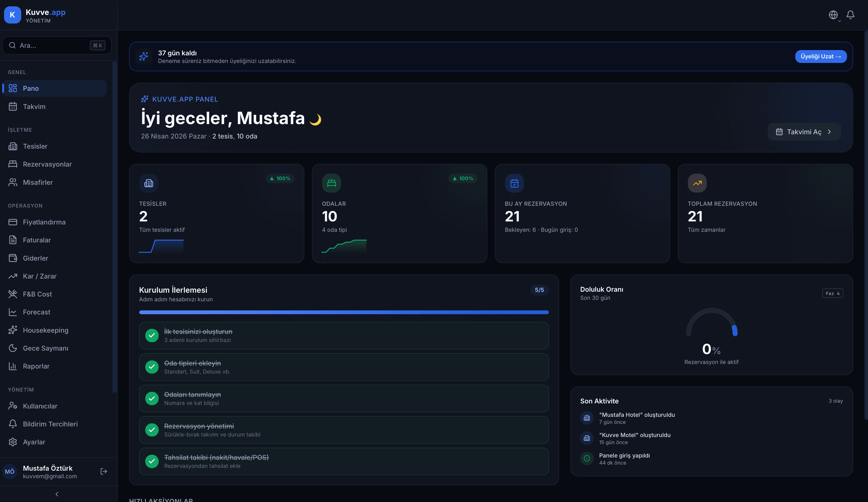
Task: Click the "Kuvve Motel" oluşturuldu entry
Action: (x=635, y=435)
